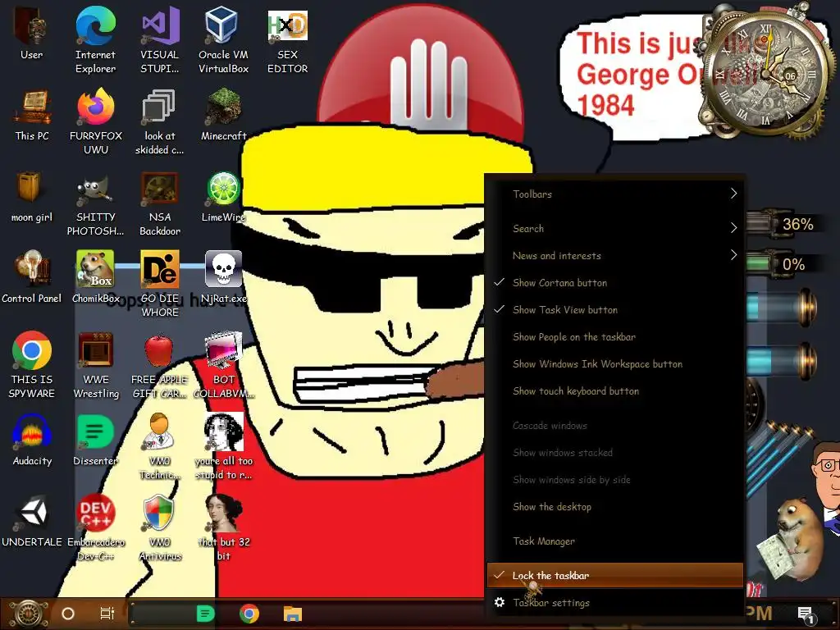Open Dissenter from the taskbar
Viewport: 840px width, 630px height.
(x=205, y=614)
